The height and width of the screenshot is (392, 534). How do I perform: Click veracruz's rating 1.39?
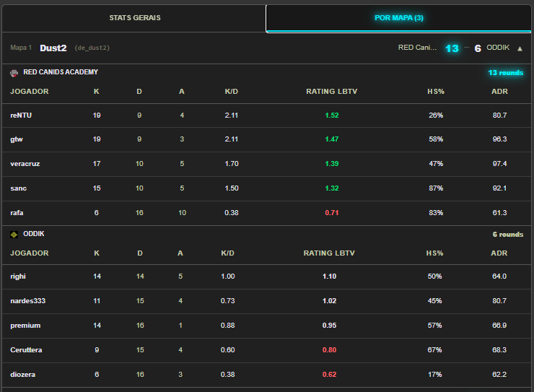pos(332,164)
